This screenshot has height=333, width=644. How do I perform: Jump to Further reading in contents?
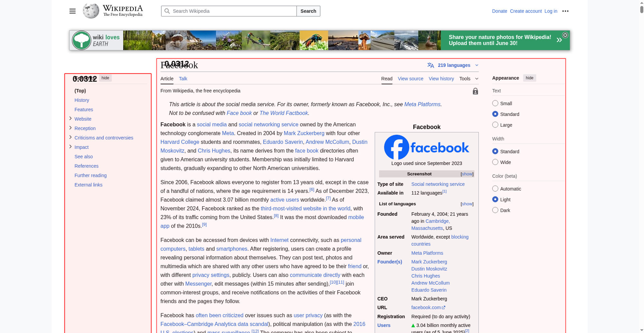pyautogui.click(x=90, y=175)
